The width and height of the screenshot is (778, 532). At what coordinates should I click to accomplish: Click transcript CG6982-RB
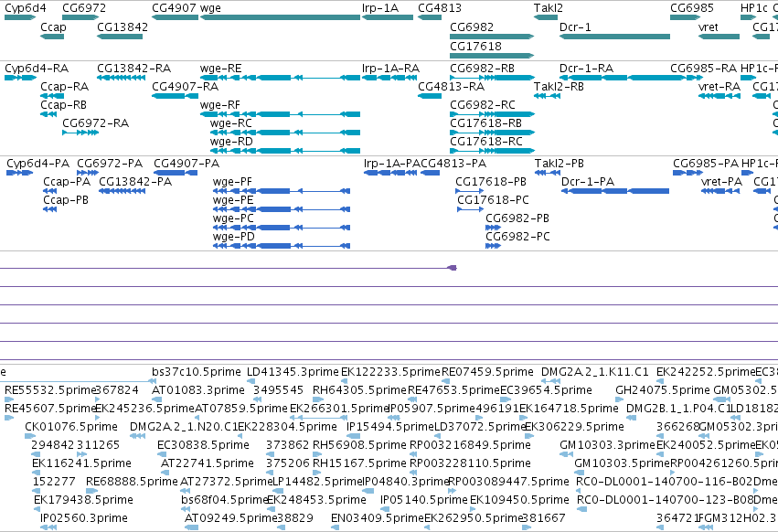pyautogui.click(x=492, y=78)
